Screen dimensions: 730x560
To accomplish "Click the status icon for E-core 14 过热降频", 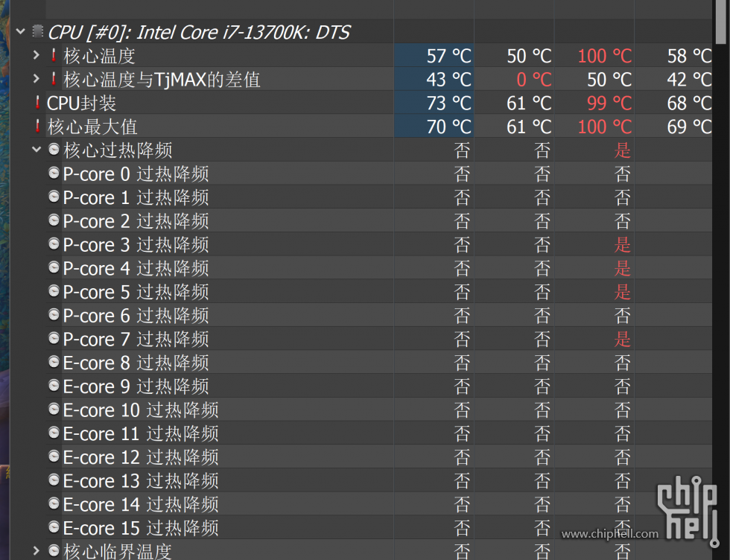I will point(54,504).
